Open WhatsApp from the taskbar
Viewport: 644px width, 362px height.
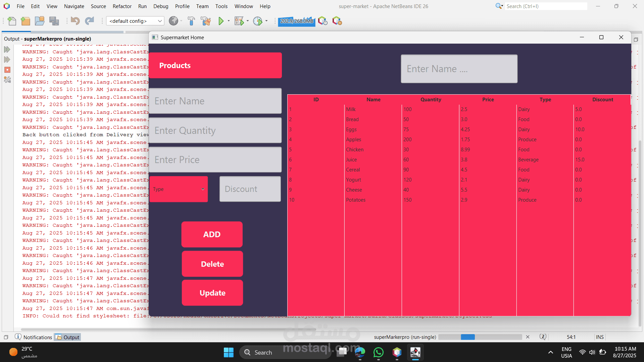pos(379,352)
